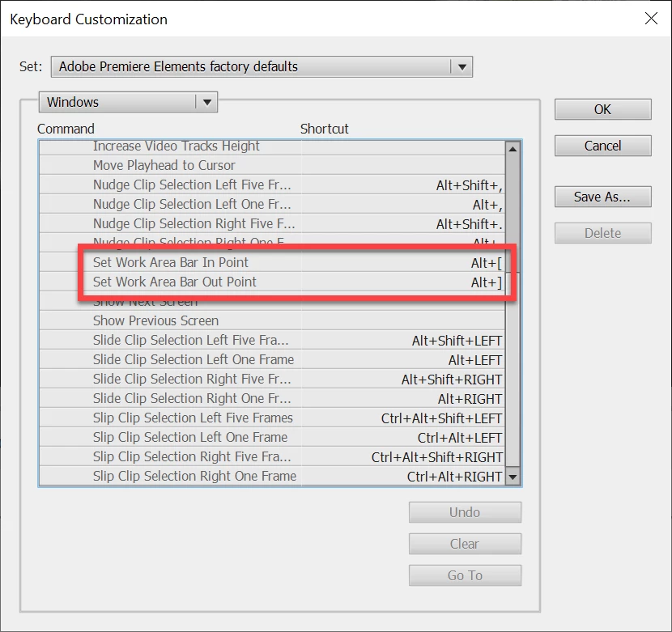
Task: Click the Undo button
Action: pyautogui.click(x=465, y=512)
